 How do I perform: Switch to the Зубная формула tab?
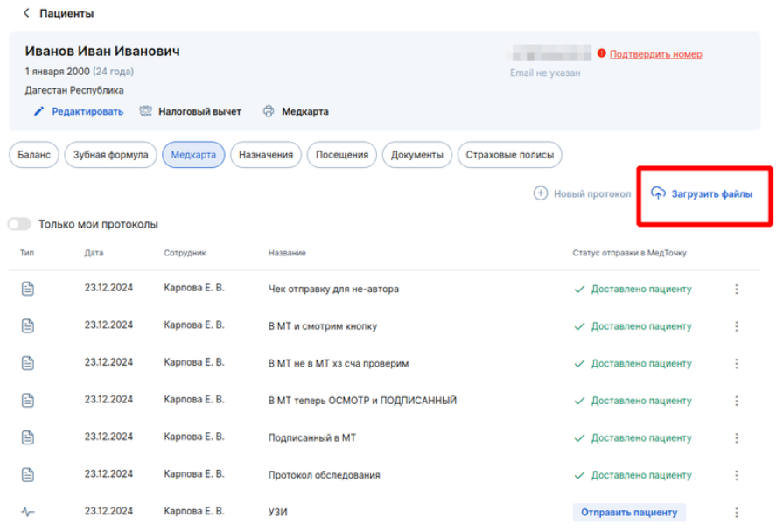click(x=110, y=155)
